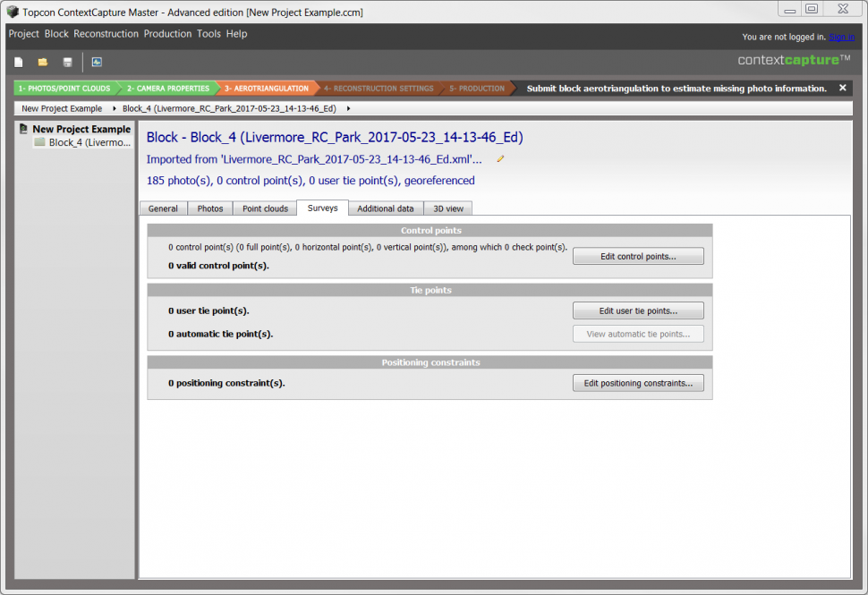Go to step 1- Photos/Point Clouds
Screen dimensions: 868x595
point(64,88)
